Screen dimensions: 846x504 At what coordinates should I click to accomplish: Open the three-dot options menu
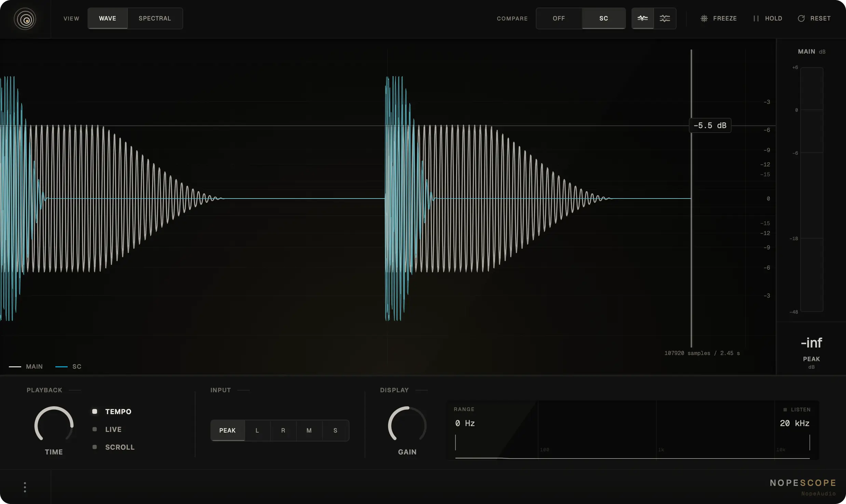point(25,487)
